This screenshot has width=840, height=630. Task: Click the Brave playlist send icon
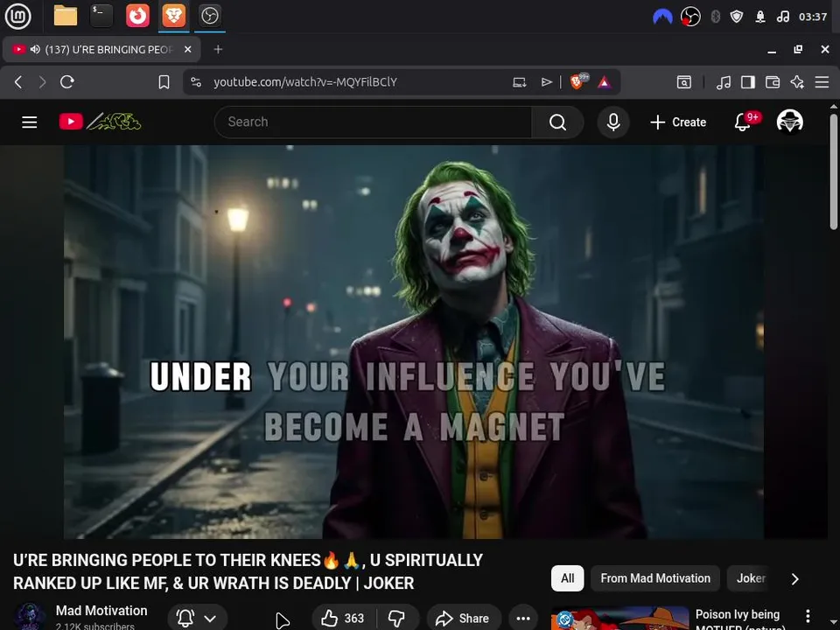pyautogui.click(x=546, y=82)
